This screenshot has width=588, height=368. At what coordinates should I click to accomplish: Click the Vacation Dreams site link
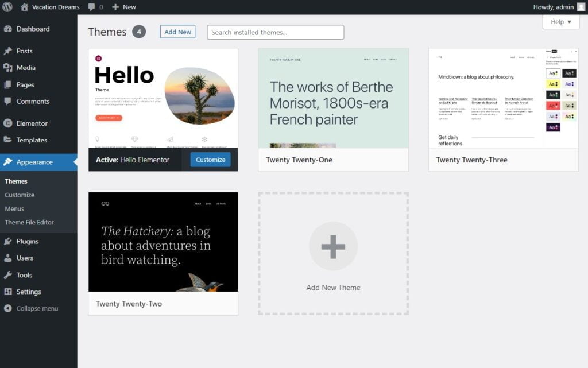[56, 7]
